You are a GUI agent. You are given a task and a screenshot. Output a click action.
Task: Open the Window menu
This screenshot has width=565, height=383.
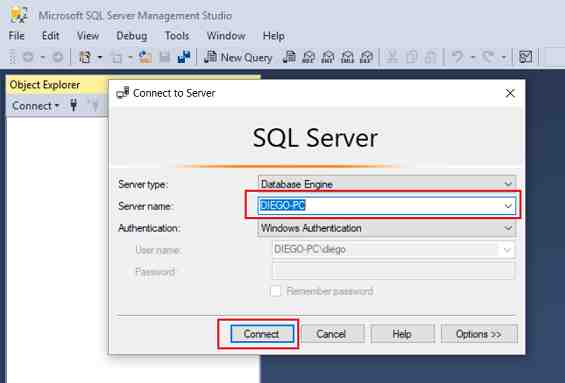226,36
